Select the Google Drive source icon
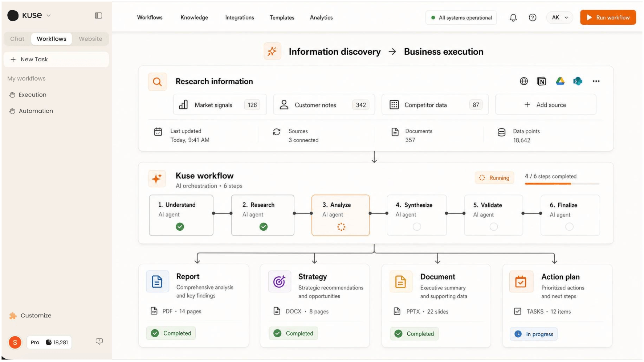Screen dimensions: 644x362 [560, 81]
